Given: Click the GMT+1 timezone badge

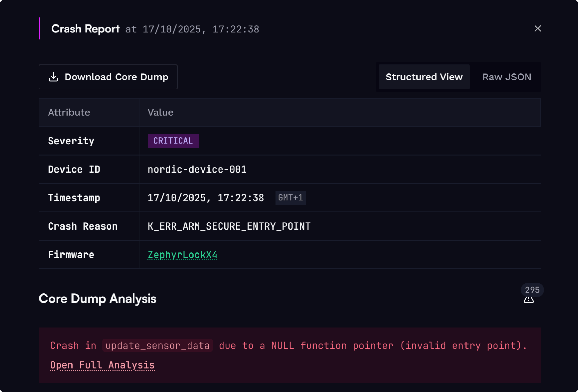Looking at the screenshot, I should (290, 198).
